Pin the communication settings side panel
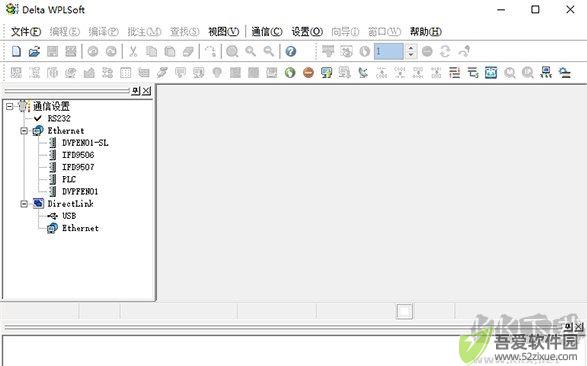Screen dimensions: 587x366 pyautogui.click(x=136, y=91)
